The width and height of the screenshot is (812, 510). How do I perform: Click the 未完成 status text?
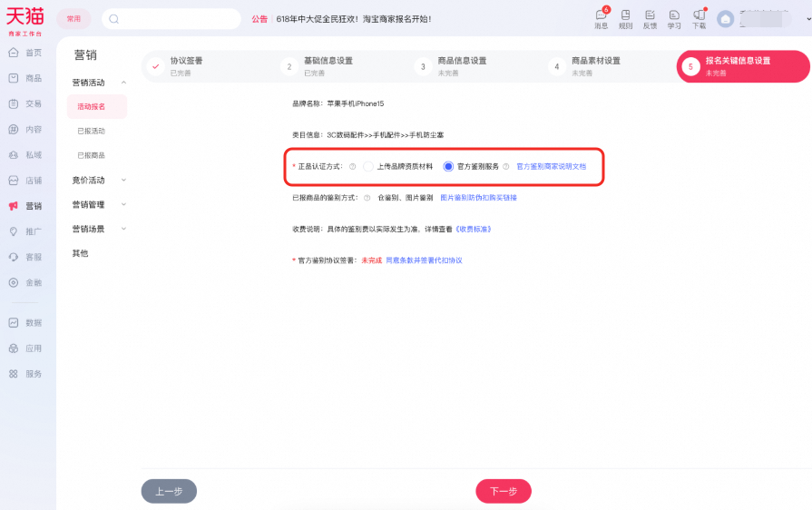click(371, 260)
